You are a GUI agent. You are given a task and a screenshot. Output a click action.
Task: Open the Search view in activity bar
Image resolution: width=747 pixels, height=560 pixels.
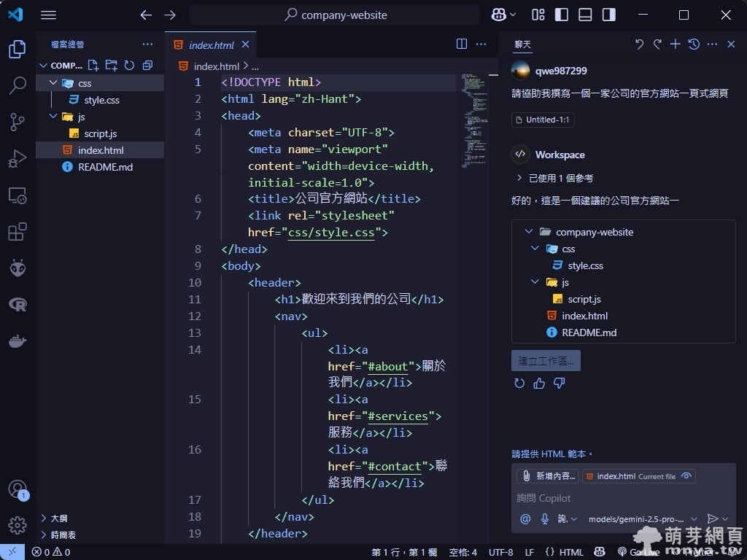click(18, 85)
